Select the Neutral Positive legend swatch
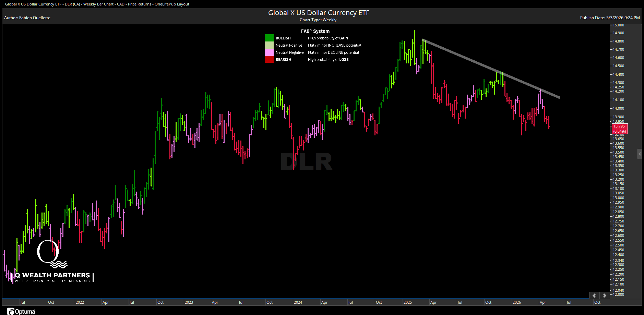The width and height of the screenshot is (644, 315). (269, 45)
